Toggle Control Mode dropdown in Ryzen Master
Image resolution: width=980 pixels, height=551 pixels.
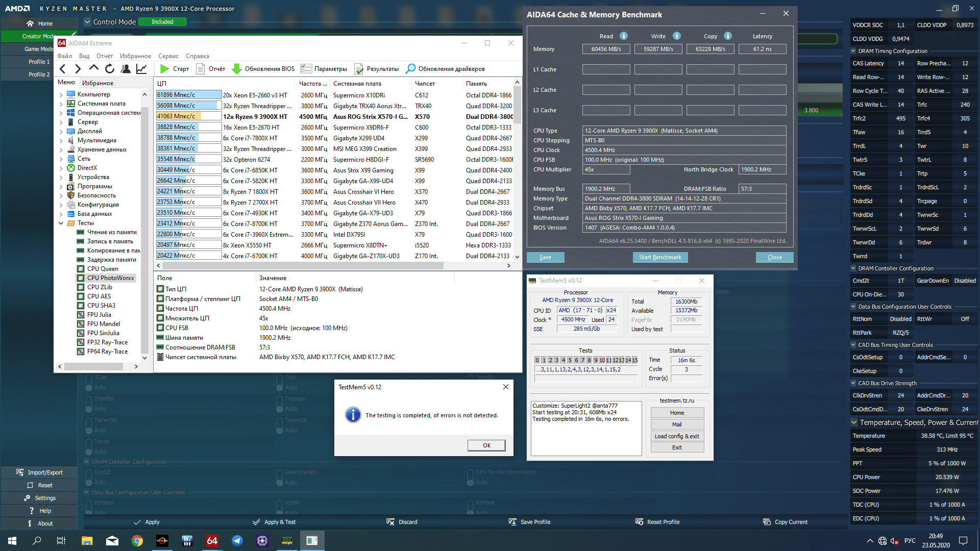tap(87, 22)
